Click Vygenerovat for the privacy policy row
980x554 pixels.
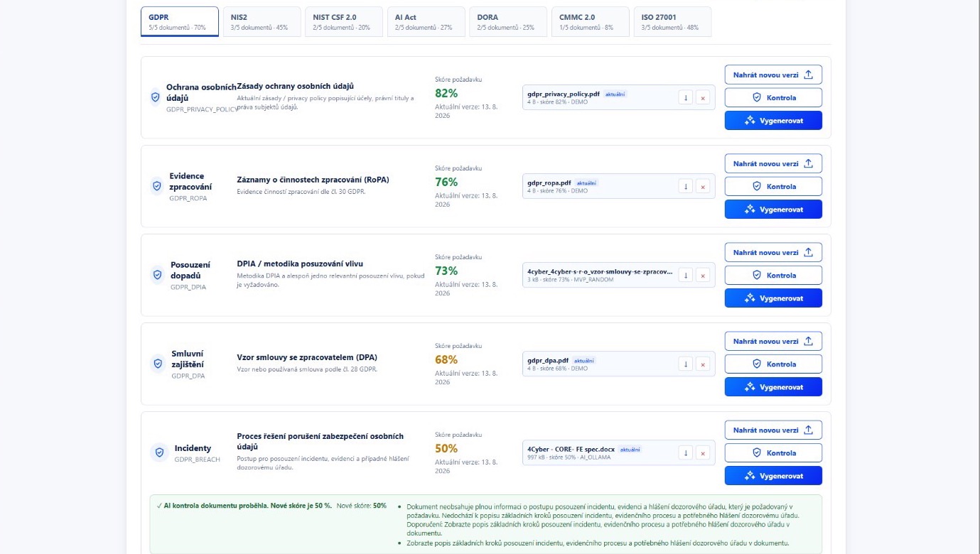773,120
